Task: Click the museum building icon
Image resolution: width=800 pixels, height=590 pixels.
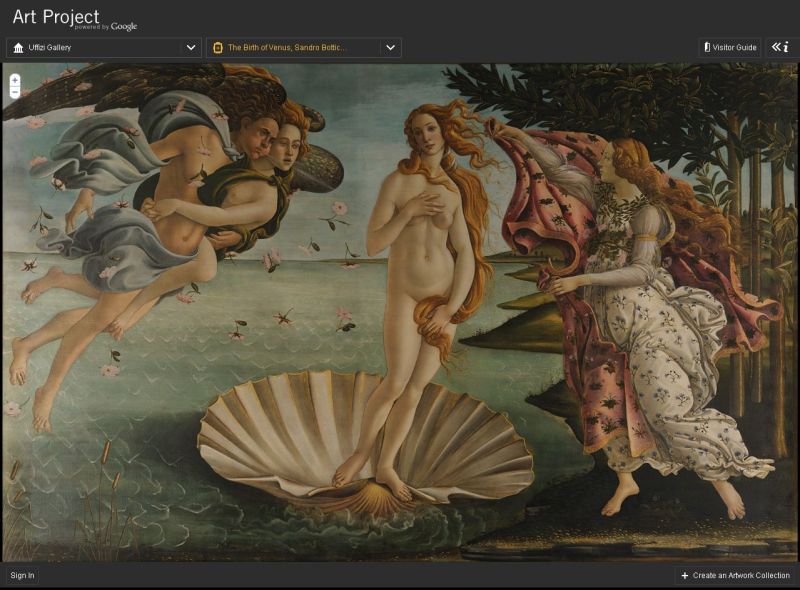Action: pos(18,47)
